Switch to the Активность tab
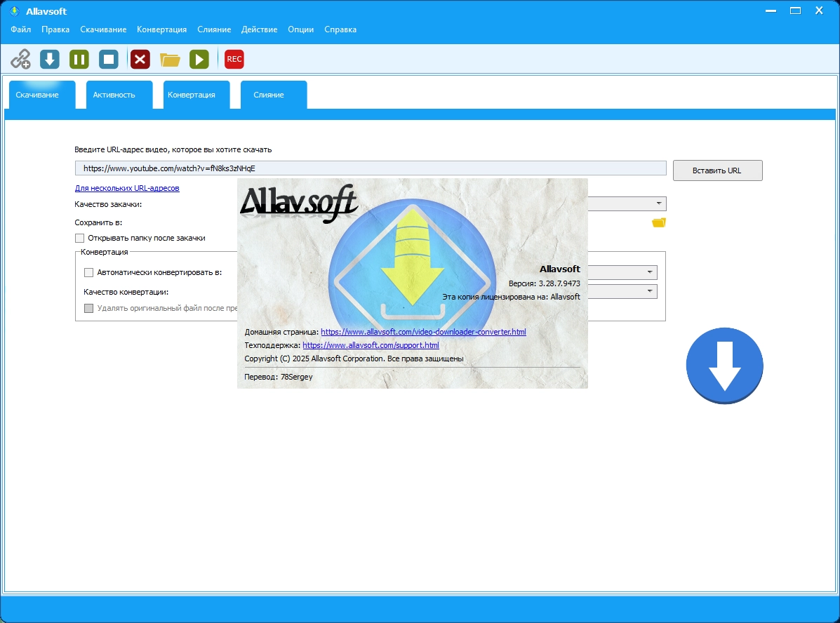Screen dimensions: 840x623 (x=119, y=95)
